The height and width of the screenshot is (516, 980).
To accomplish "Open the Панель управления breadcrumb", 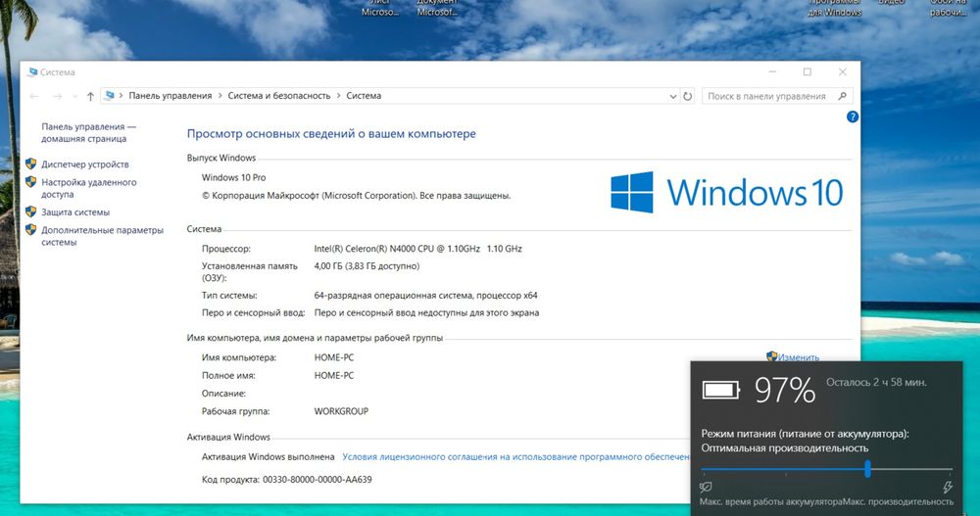I will (170, 96).
